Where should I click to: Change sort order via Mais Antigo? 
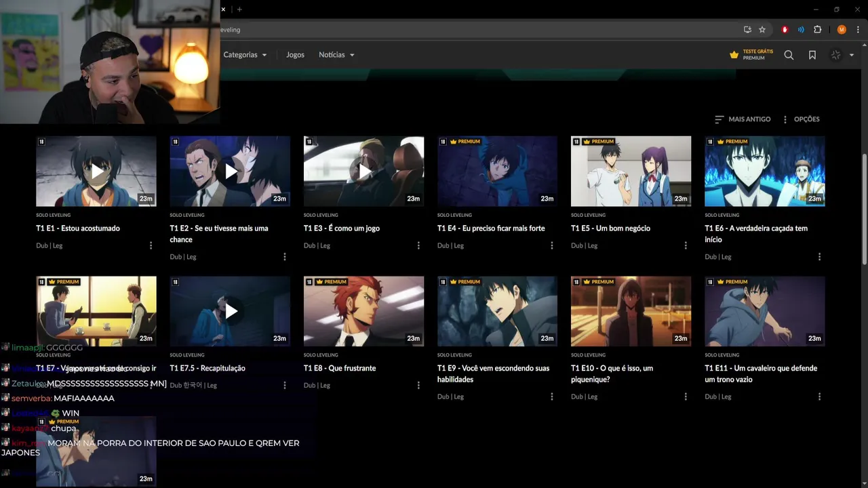tap(743, 119)
